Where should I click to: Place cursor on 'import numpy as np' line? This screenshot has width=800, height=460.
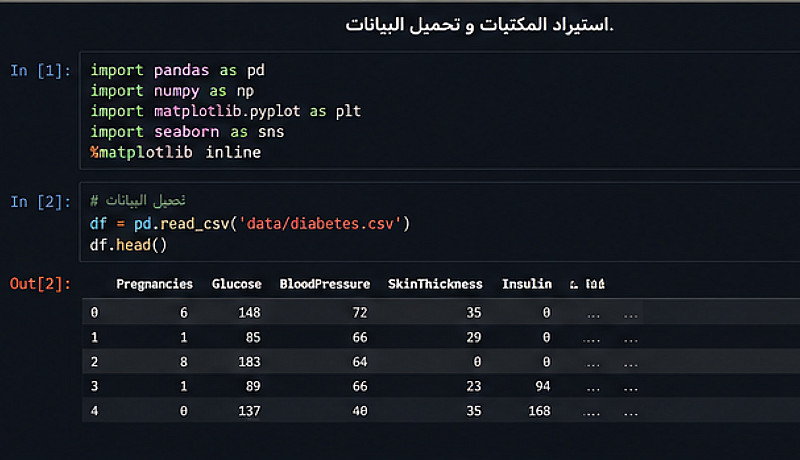(172, 91)
